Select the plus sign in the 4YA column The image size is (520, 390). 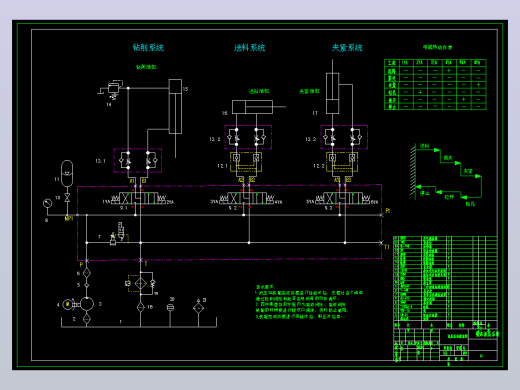tap(449, 70)
